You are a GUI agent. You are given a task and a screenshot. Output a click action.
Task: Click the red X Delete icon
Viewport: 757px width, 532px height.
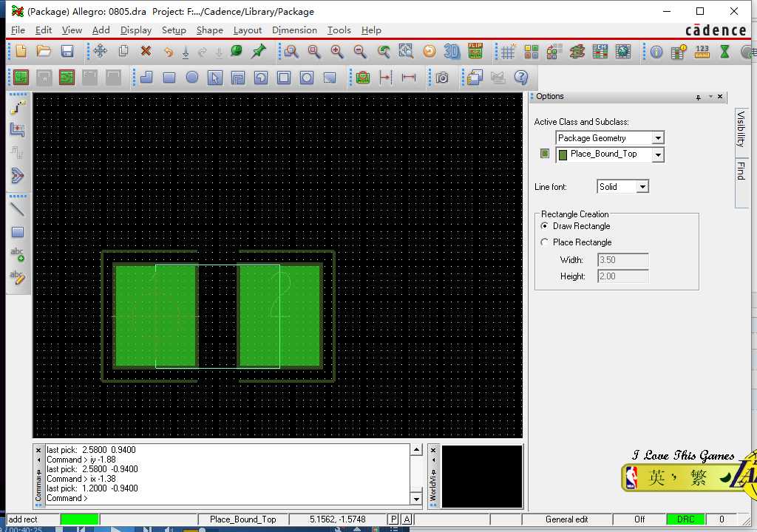(x=146, y=51)
